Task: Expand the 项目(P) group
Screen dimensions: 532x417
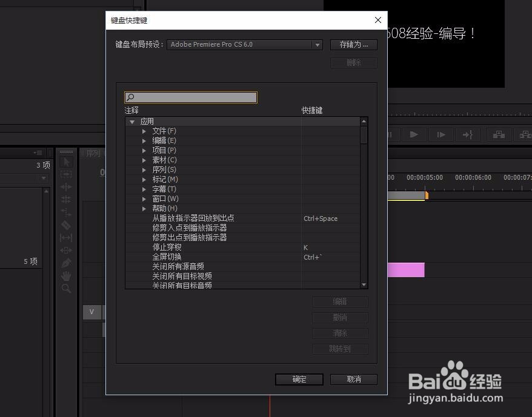Action: coord(144,151)
